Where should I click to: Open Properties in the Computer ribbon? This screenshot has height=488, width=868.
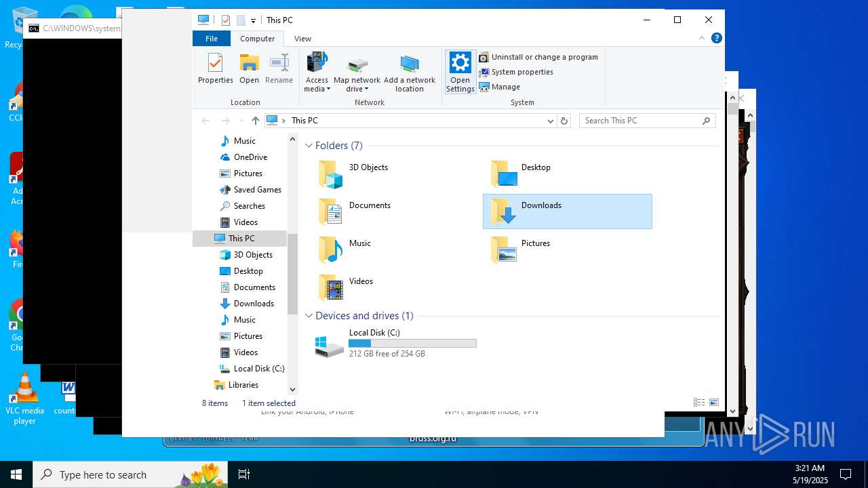coord(216,68)
